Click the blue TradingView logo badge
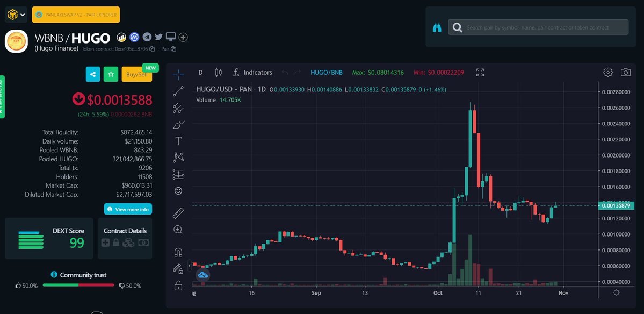The height and width of the screenshot is (314, 644). point(203,275)
